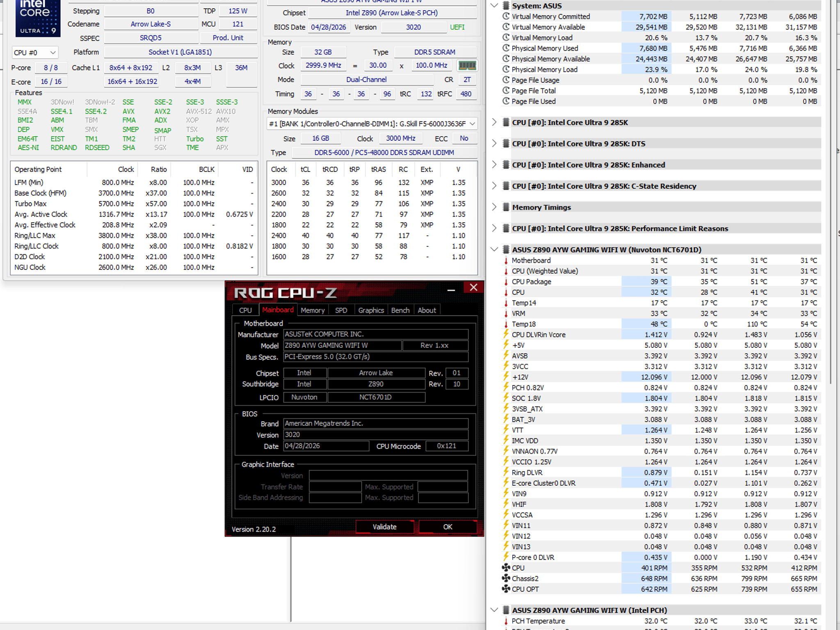Click the Intel Core Ultra 9 logo

(x=38, y=18)
